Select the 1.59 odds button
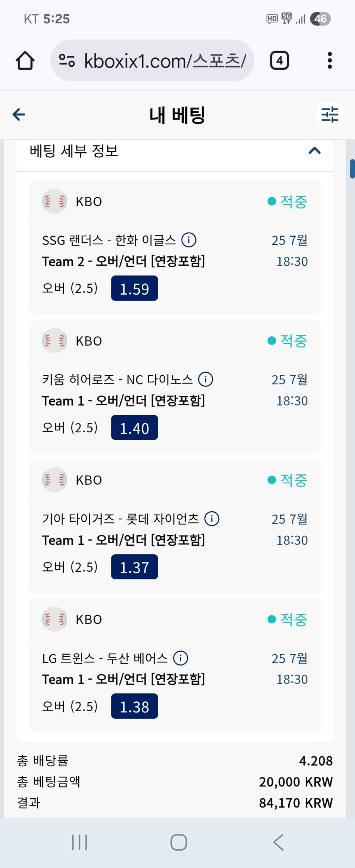This screenshot has height=868, width=355. (134, 288)
